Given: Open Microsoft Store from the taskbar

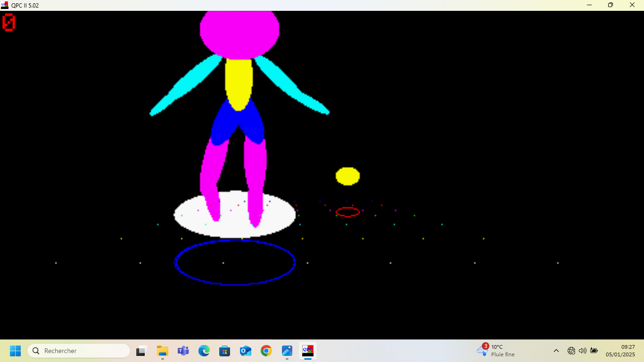Looking at the screenshot, I should coord(225,351).
